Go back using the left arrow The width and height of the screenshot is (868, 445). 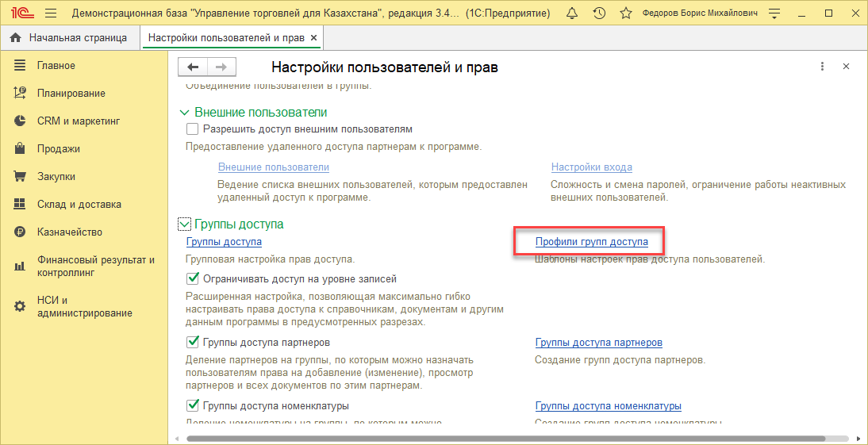pos(193,67)
